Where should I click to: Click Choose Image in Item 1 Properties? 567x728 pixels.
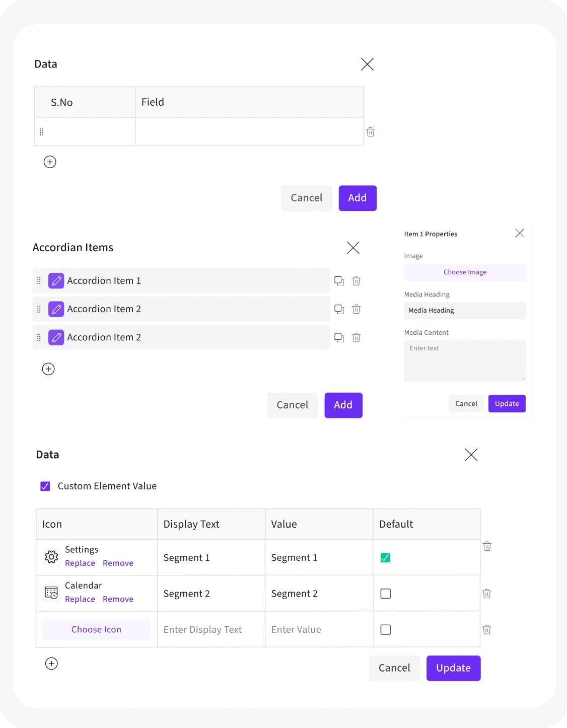465,272
